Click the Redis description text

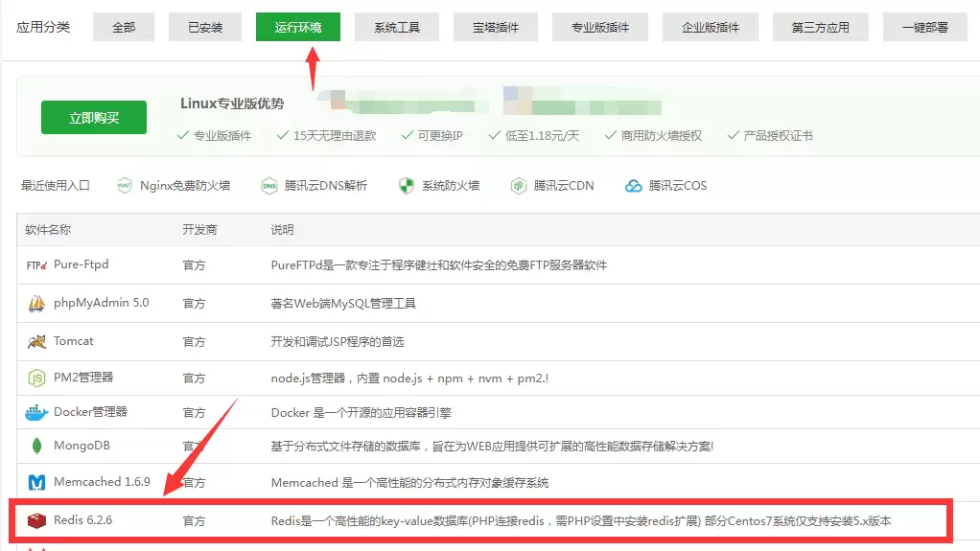pos(581,520)
